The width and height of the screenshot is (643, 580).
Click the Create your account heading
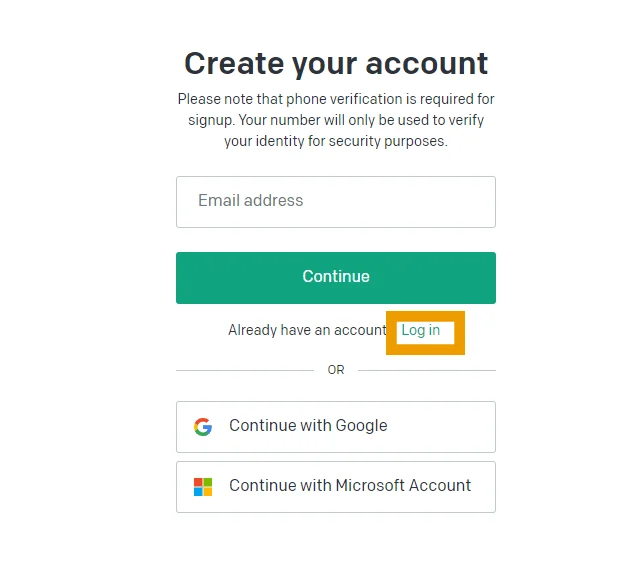click(336, 63)
